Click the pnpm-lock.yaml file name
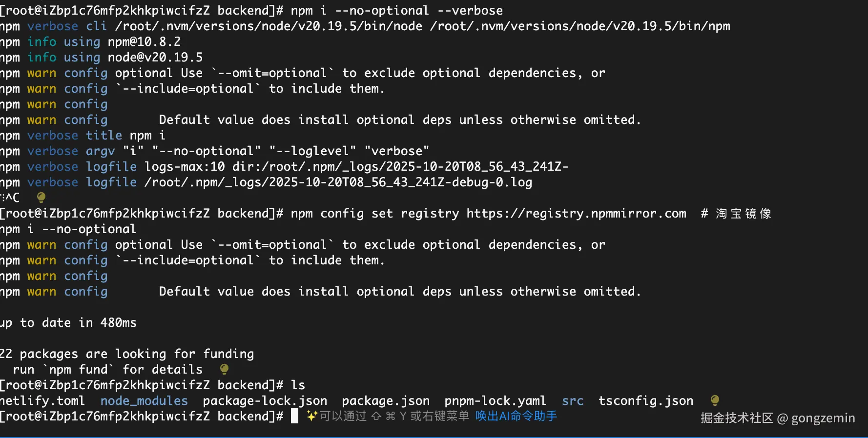Screen dimensions: 868x438 pos(495,401)
